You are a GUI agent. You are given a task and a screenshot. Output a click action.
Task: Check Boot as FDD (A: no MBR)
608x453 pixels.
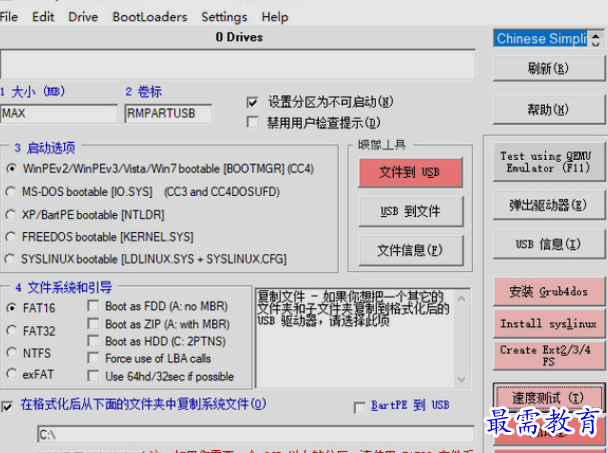(x=93, y=306)
